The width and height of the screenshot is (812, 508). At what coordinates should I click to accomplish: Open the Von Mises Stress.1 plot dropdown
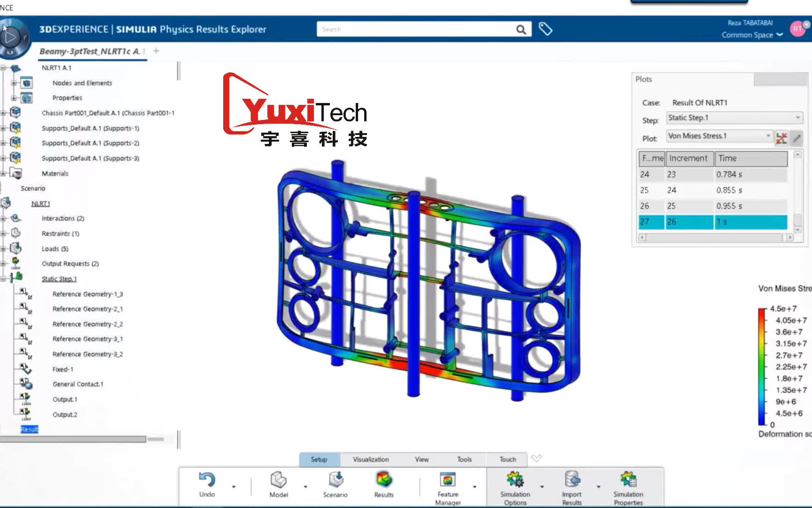767,135
